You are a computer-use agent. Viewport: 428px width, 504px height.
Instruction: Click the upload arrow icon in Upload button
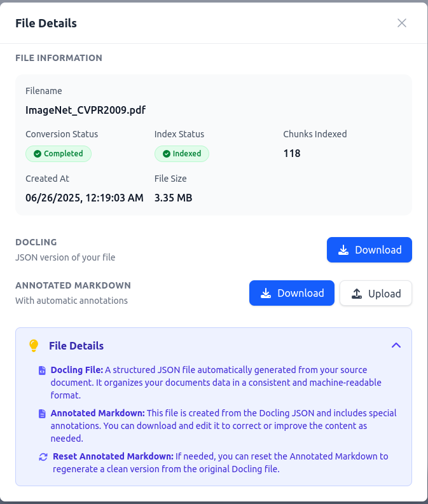tap(357, 294)
